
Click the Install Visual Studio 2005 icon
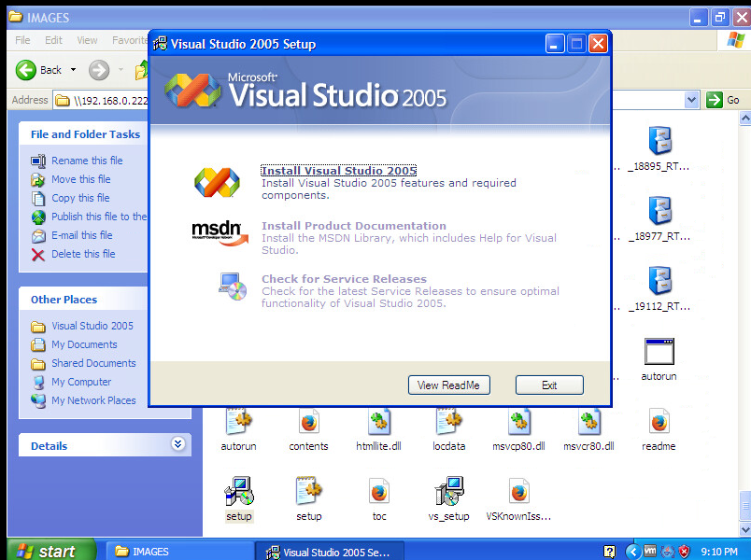coord(217,182)
